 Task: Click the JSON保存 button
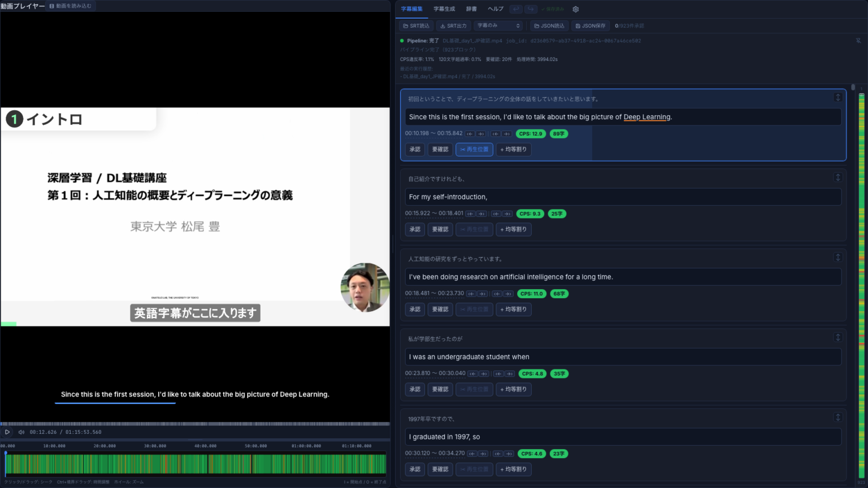tap(591, 26)
